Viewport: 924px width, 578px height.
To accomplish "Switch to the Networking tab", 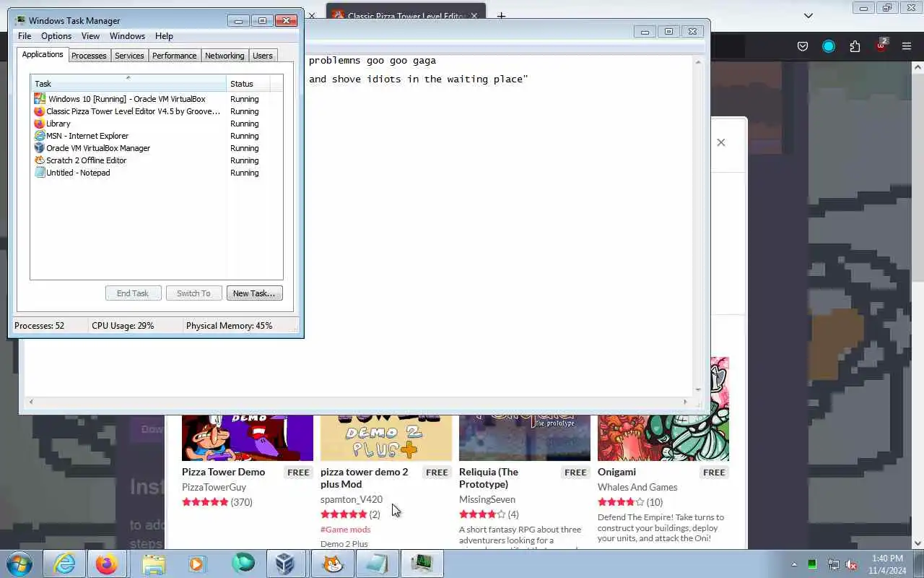I will [225, 56].
